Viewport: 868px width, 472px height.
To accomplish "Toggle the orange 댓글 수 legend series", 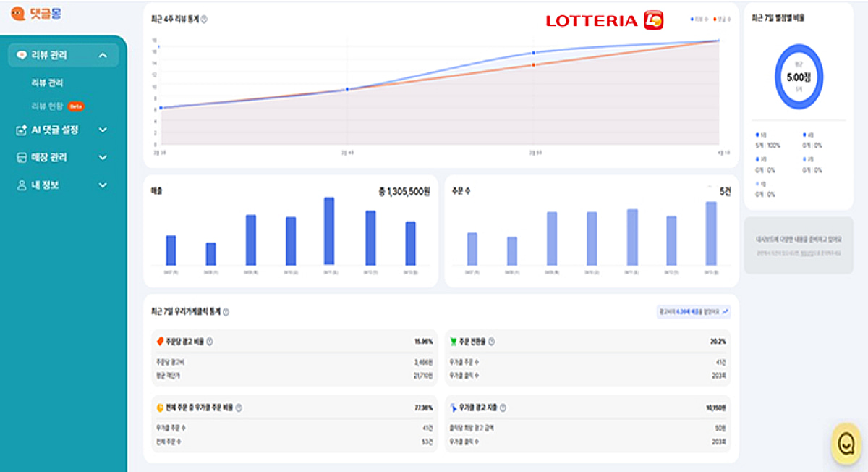I will pos(722,20).
